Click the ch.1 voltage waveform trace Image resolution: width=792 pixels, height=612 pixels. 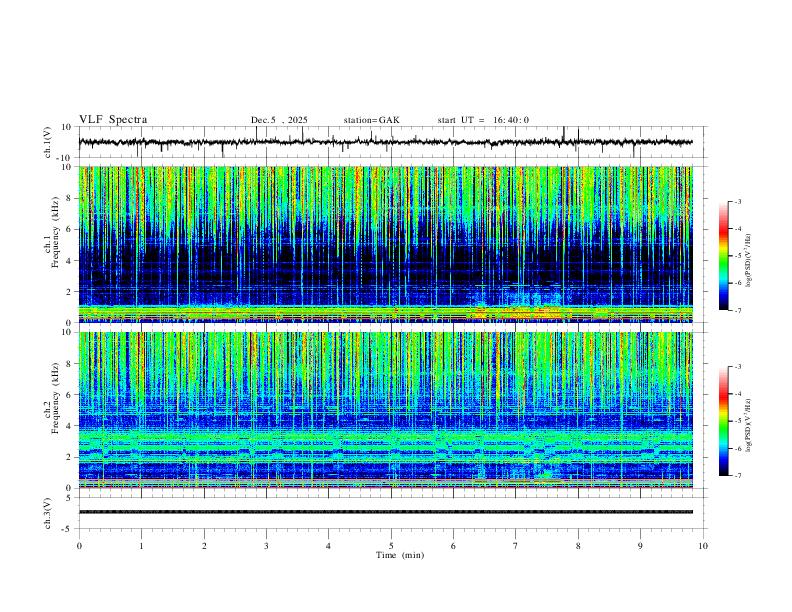385,142
